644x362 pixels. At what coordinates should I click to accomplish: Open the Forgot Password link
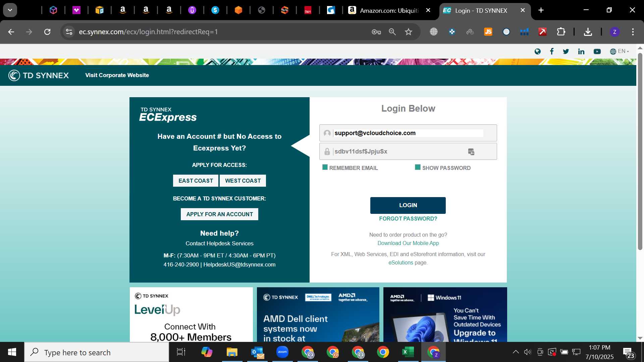click(408, 219)
